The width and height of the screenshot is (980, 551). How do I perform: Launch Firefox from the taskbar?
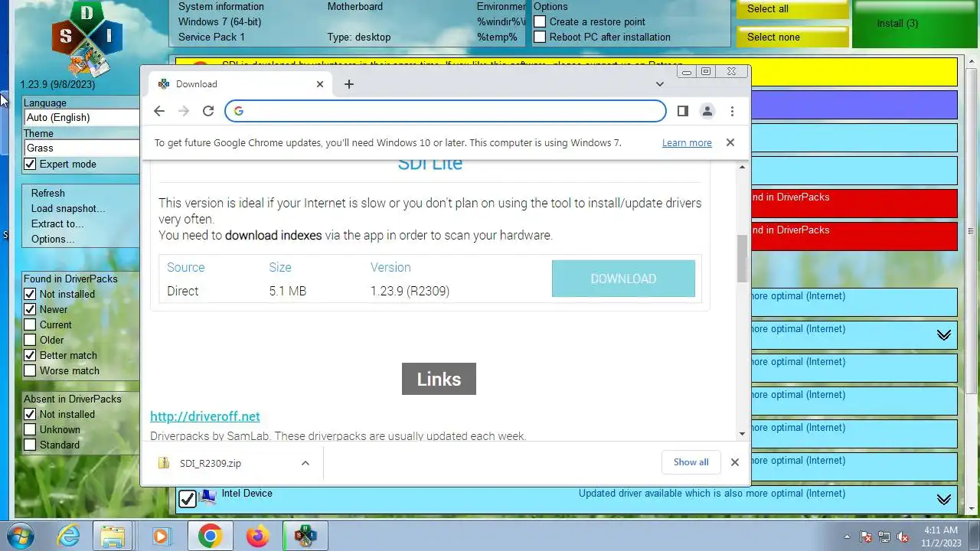coord(258,536)
